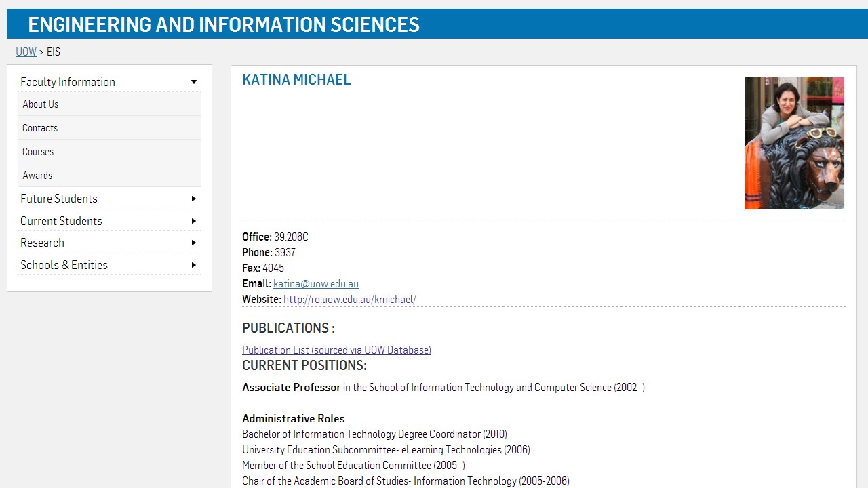Select Research in sidebar
The width and height of the screenshot is (868, 488).
[x=42, y=243]
